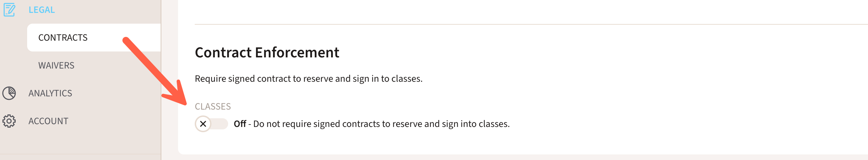The height and width of the screenshot is (160, 868).
Task: Click the "Do not require signed contracts" text
Action: [381, 124]
